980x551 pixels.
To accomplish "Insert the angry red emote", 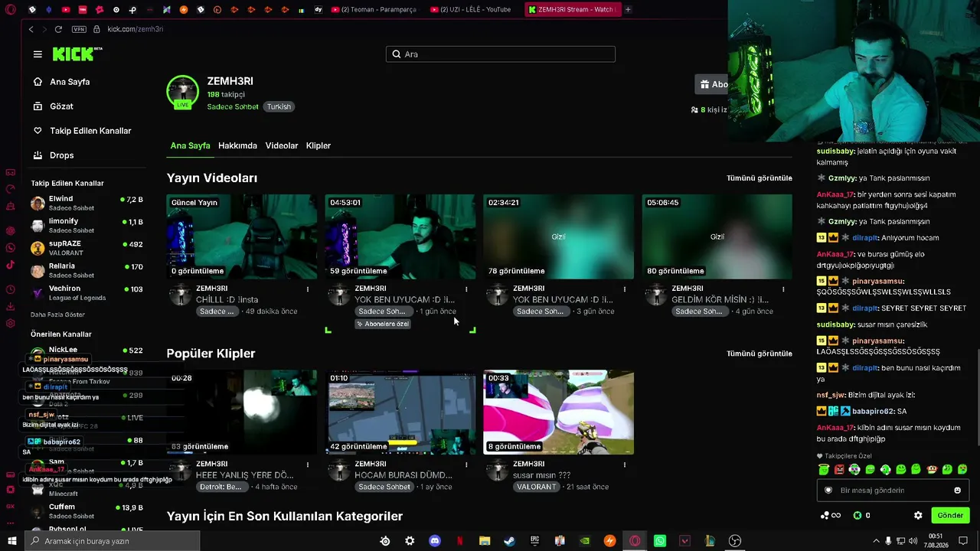I will [x=839, y=469].
